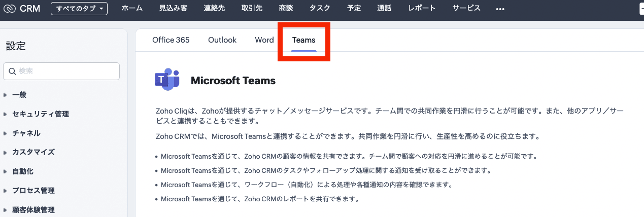Viewport: 644px width, 217px height.
Task: Open the タスク module
Action: [x=320, y=8]
